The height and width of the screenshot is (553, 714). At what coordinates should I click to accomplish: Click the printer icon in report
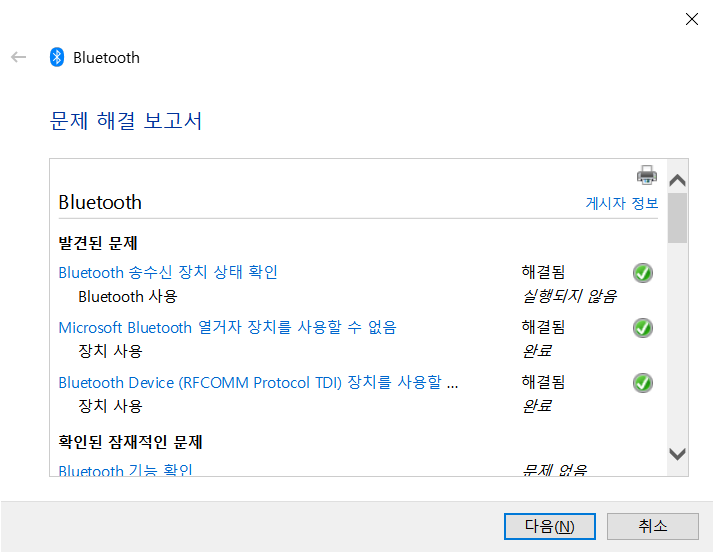point(647,175)
